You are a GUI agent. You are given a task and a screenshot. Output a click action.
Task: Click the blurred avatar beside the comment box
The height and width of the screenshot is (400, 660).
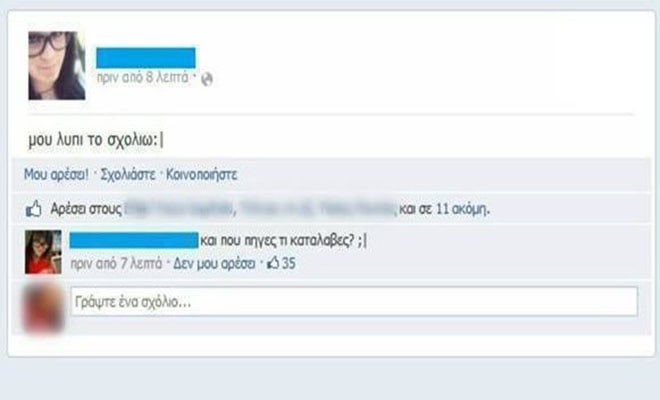coord(43,309)
